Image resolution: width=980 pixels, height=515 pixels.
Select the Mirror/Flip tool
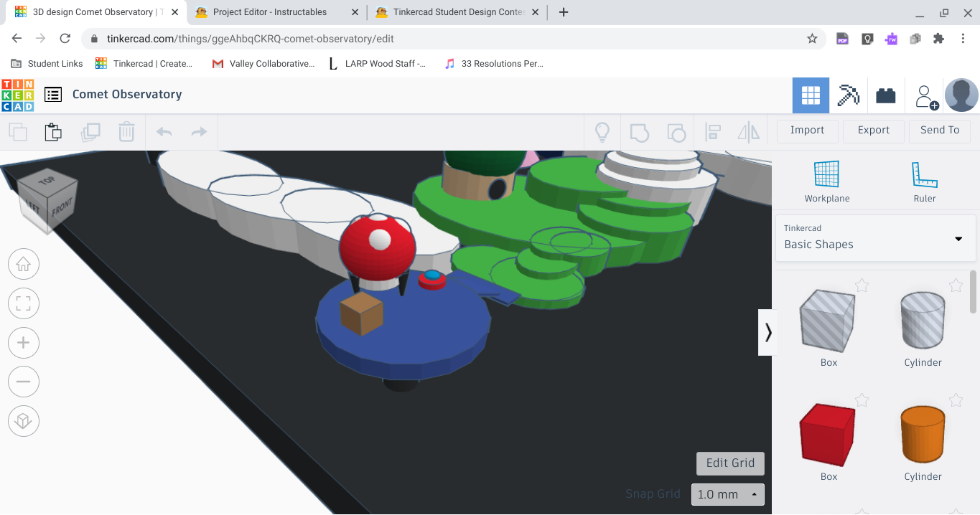click(x=747, y=132)
